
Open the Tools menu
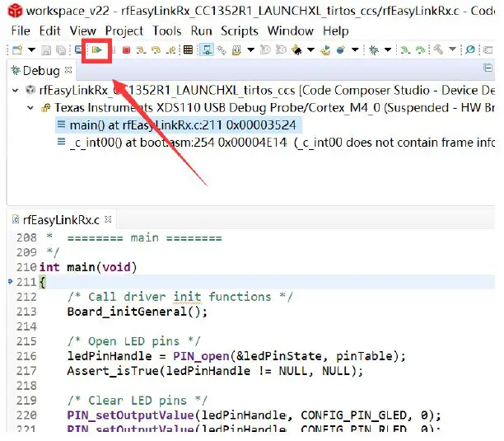pyautogui.click(x=167, y=30)
